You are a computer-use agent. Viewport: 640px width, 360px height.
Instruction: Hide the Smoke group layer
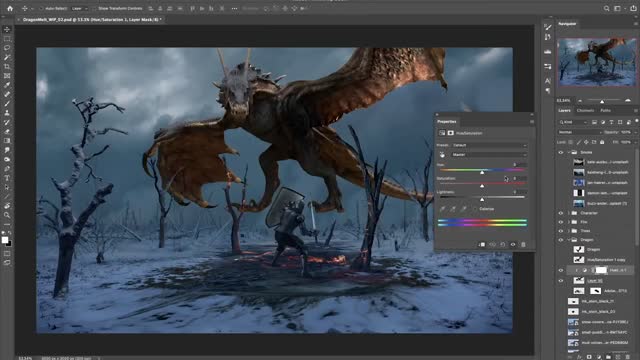coord(560,152)
